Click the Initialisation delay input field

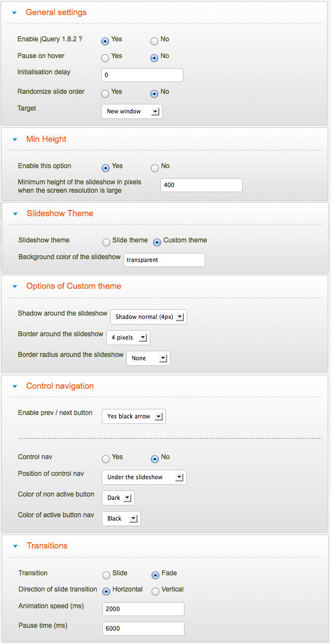(142, 75)
